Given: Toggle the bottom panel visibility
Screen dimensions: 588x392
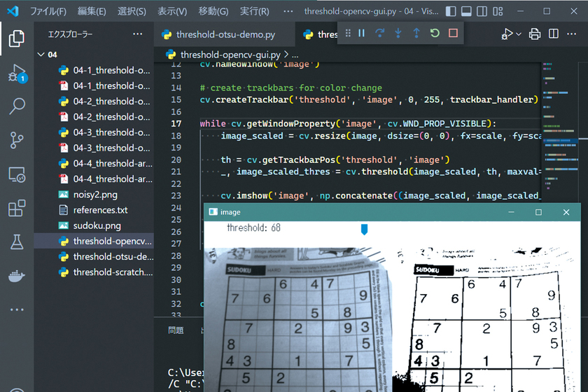Looking at the screenshot, I should coord(467,12).
